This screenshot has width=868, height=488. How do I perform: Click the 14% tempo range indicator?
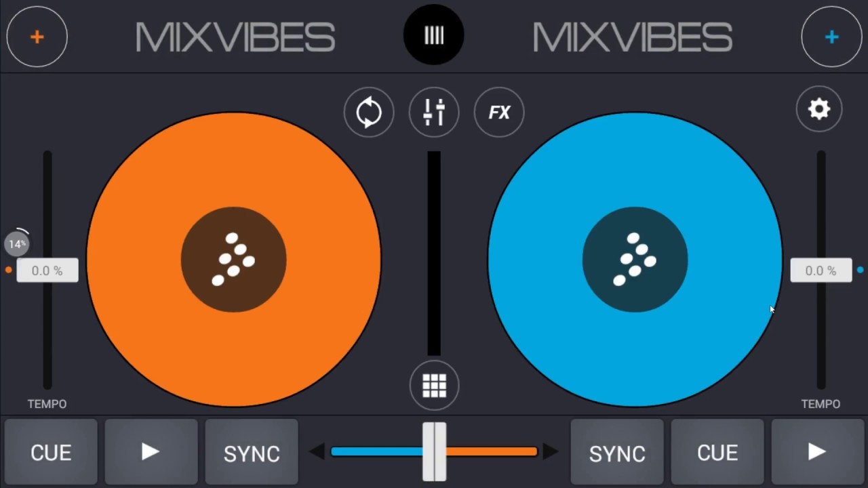(17, 243)
